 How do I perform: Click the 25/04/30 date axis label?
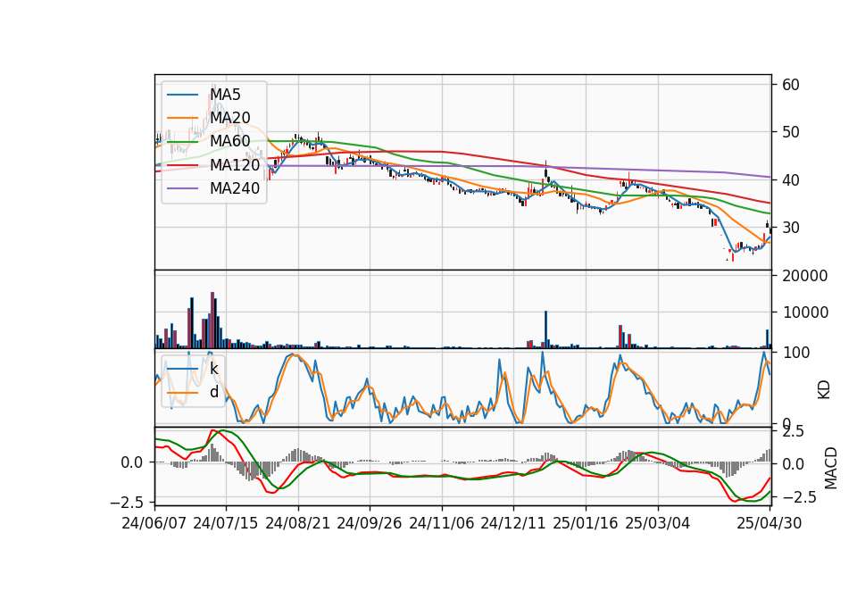[770, 523]
